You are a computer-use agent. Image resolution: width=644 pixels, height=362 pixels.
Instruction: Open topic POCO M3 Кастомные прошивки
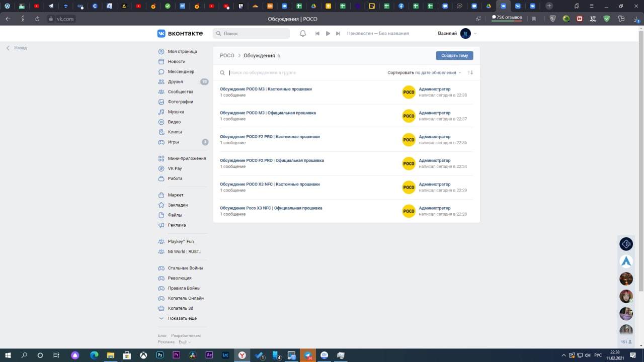266,89
